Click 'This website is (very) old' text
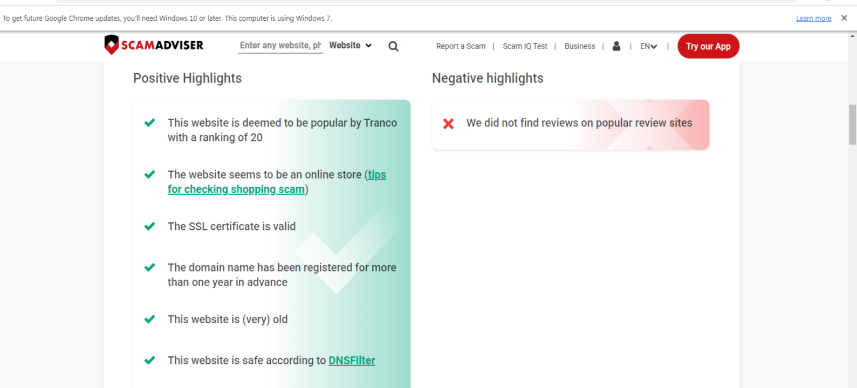The height and width of the screenshot is (388, 857). point(227,319)
